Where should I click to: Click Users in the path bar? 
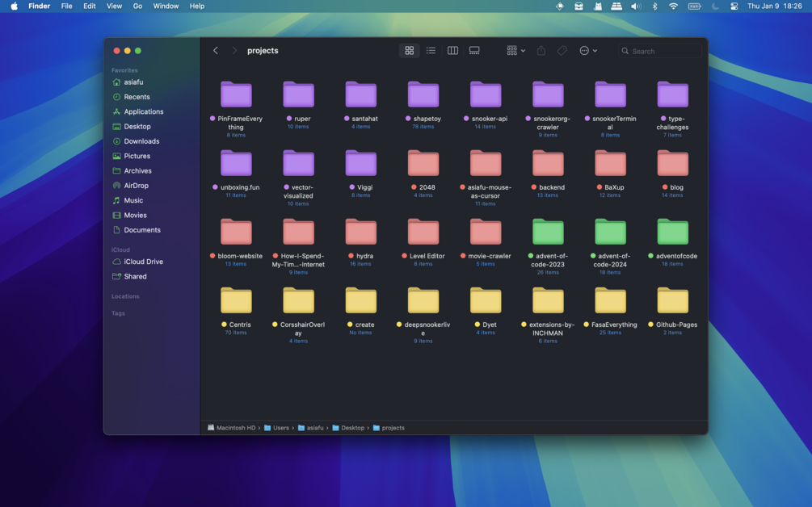276,428
